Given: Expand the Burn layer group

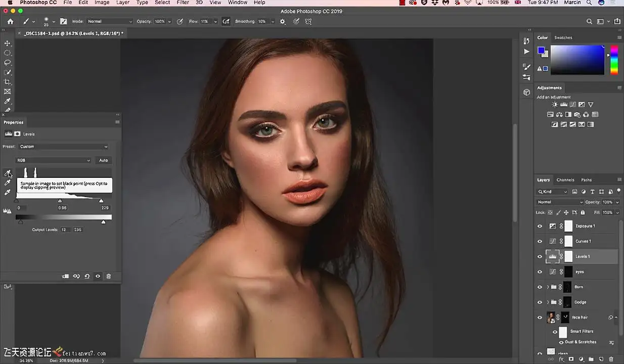Looking at the screenshot, I should [x=548, y=287].
